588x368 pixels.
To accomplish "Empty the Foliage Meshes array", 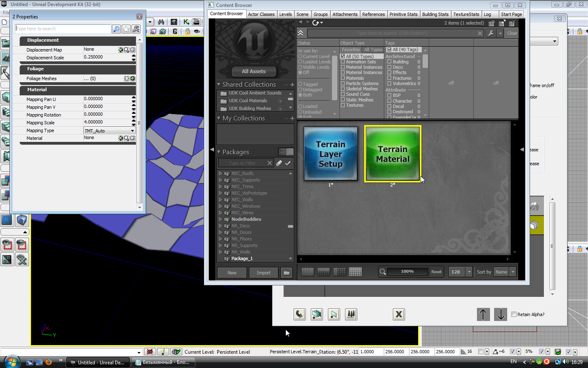I will click(x=127, y=79).
